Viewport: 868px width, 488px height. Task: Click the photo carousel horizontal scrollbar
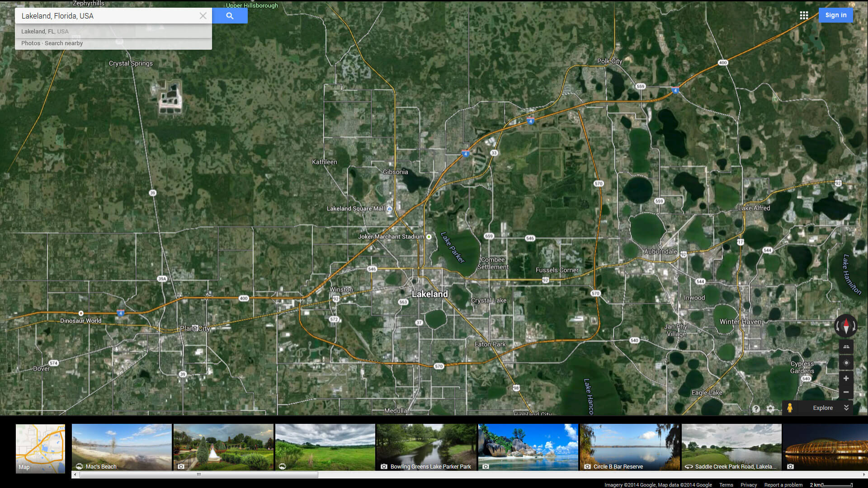[x=199, y=474]
